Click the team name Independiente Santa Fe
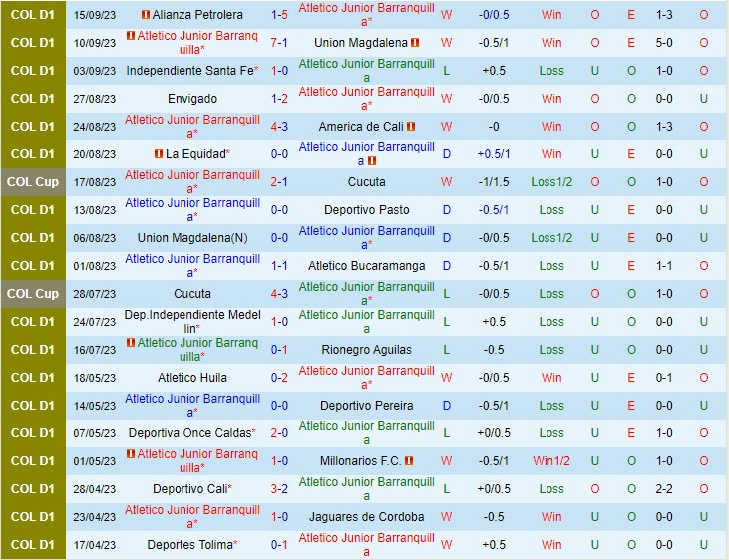Image resolution: width=729 pixels, height=560 pixels. tap(189, 71)
